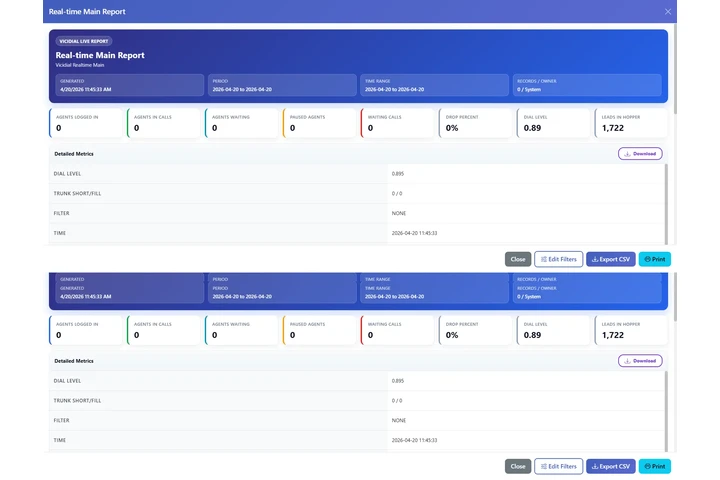
Task: Click the upper Detailed Metrics table scrollbar
Action: tap(665, 200)
